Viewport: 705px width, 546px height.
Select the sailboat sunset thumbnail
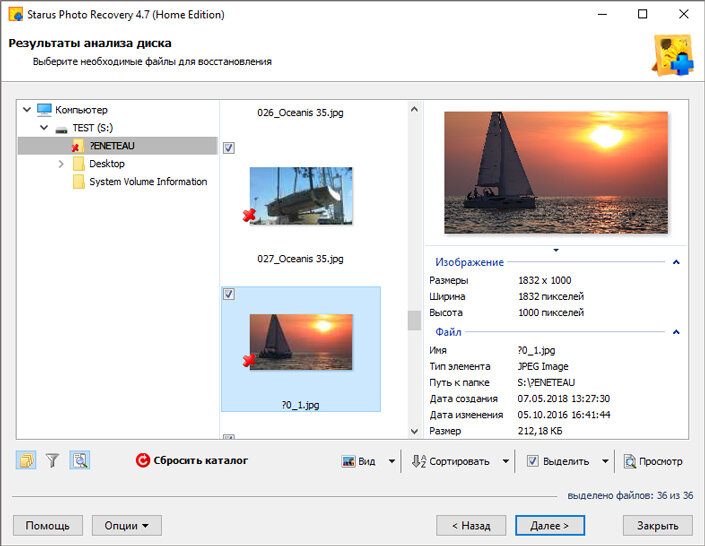[301, 342]
